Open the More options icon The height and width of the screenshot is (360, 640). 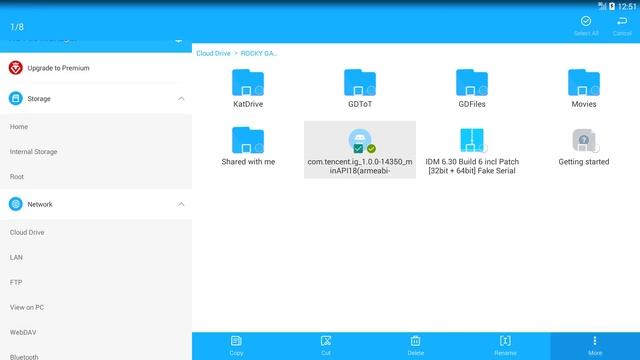coord(595,341)
